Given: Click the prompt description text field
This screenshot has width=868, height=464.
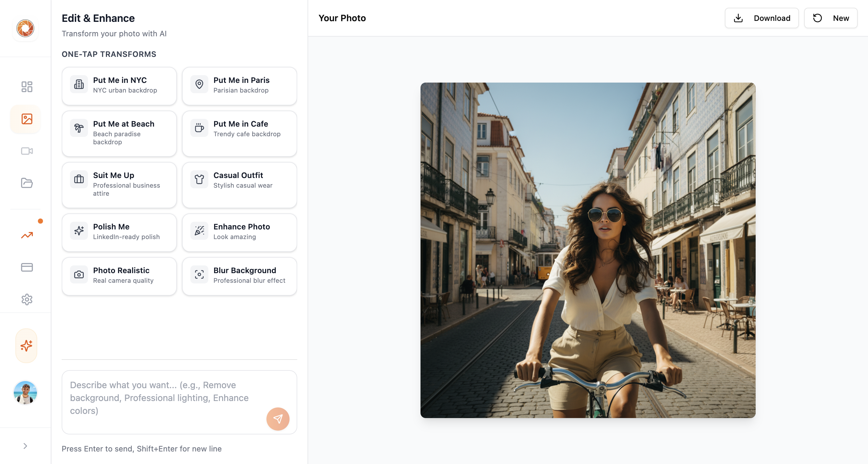Looking at the screenshot, I should point(162,398).
